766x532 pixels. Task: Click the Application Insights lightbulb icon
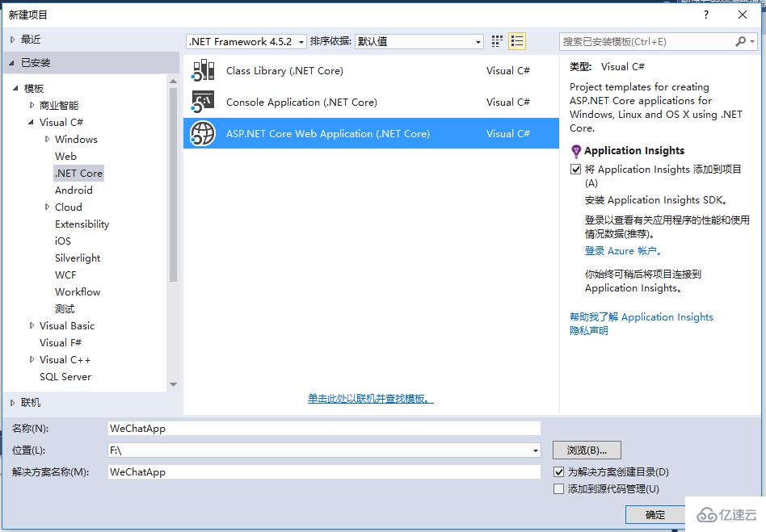coord(576,150)
